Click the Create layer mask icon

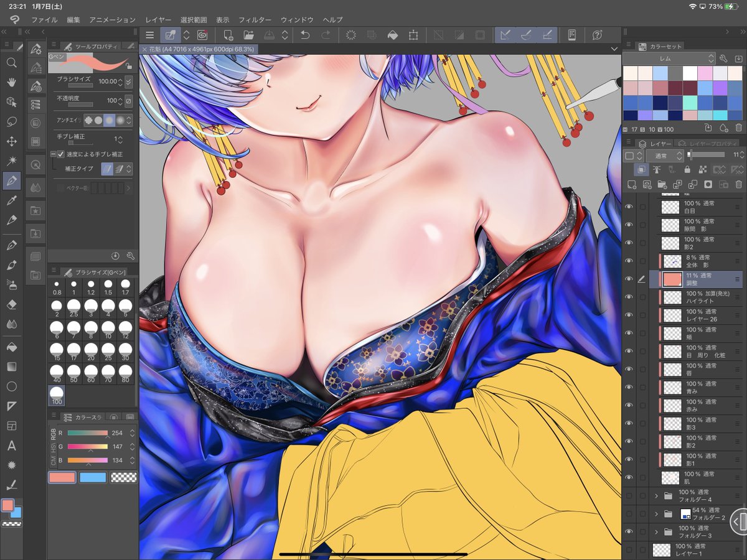point(708,185)
